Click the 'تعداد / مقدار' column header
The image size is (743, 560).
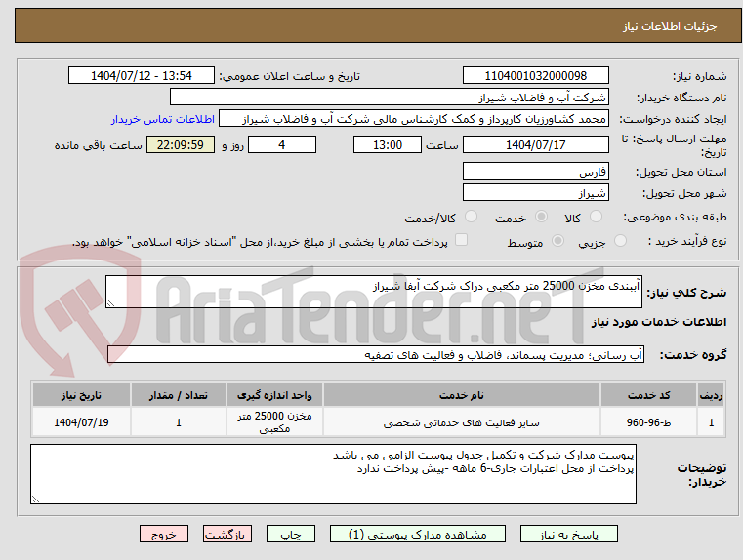pos(178,395)
